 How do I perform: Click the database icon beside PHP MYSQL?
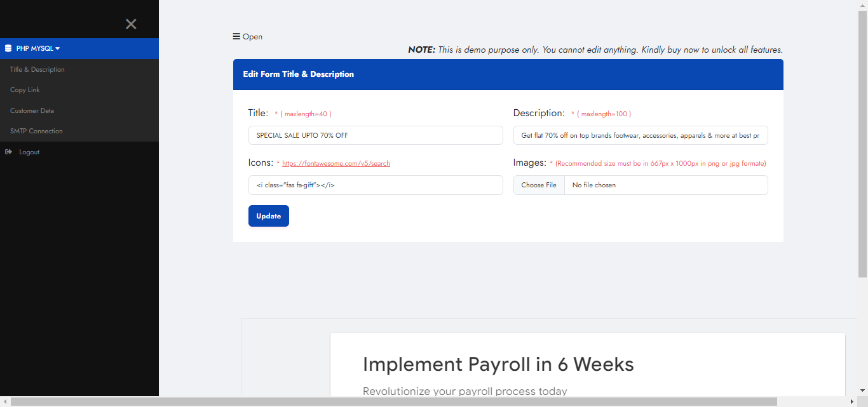click(x=8, y=48)
